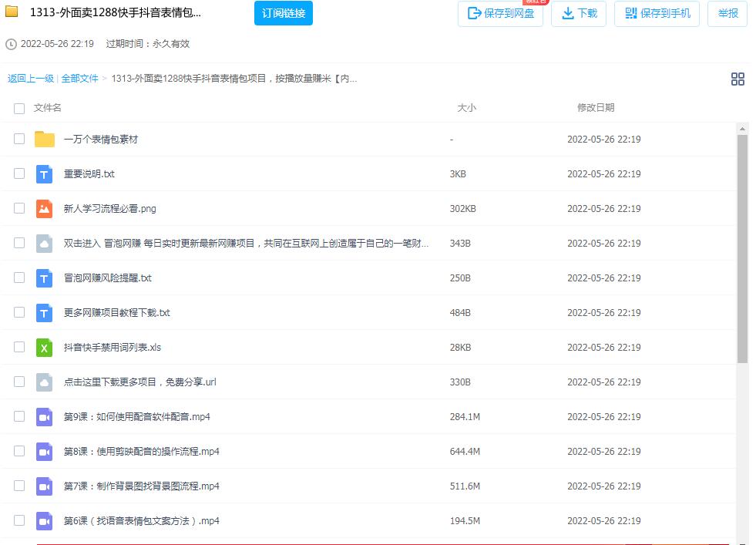The width and height of the screenshot is (756, 545).
Task: Click the grey file icon for 双击进入 冒泡网赚
Action: [44, 243]
